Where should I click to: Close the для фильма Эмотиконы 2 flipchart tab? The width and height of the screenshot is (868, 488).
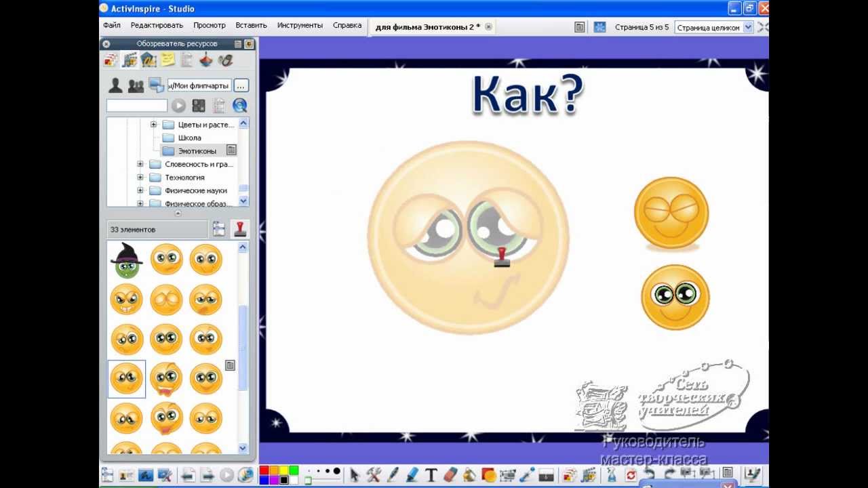[x=488, y=27]
